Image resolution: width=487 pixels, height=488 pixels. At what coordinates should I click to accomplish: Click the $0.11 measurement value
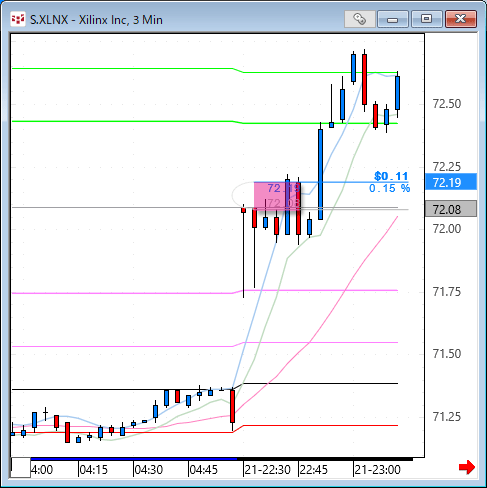pyautogui.click(x=391, y=176)
